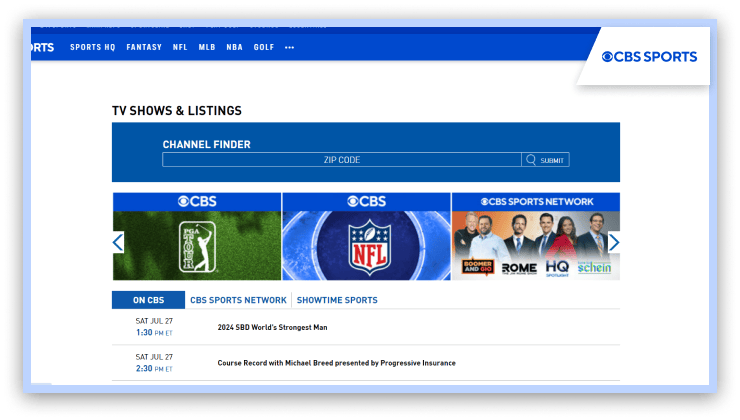Viewport: 740px width, 420px height.
Task: Click CBS header above PGA Tour tile
Action: pos(197,202)
